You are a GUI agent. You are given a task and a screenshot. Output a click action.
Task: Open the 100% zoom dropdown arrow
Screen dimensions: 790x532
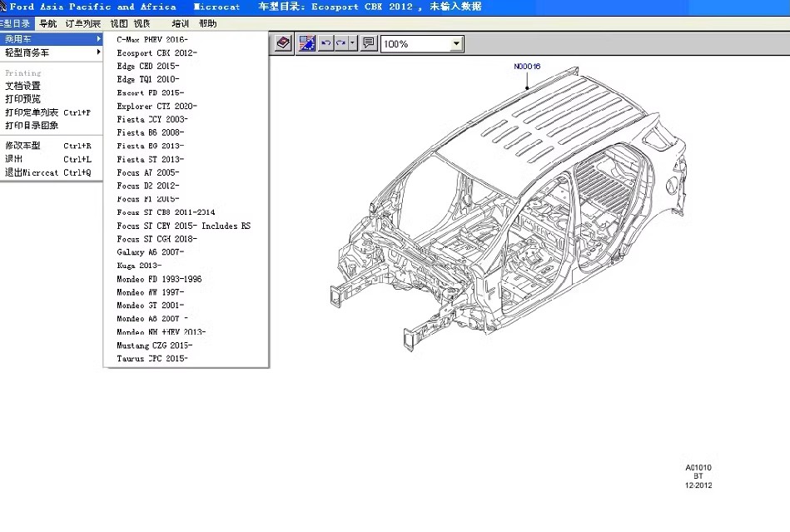coord(456,44)
